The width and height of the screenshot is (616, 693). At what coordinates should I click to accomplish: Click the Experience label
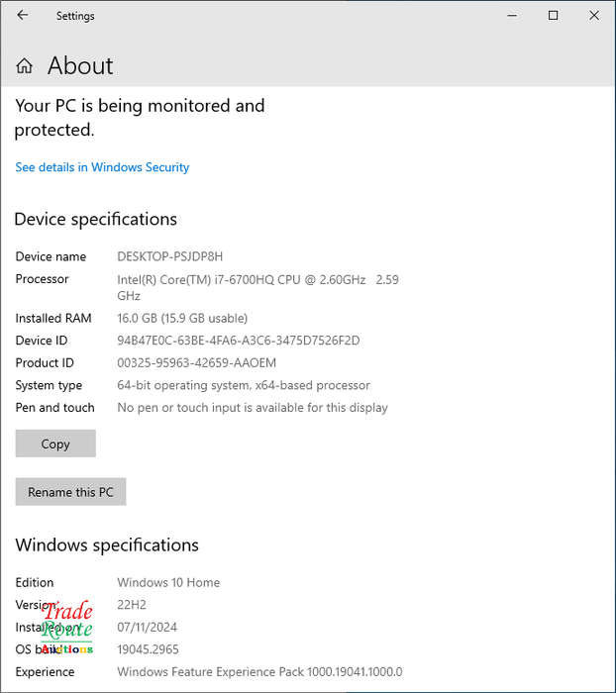[x=45, y=672]
